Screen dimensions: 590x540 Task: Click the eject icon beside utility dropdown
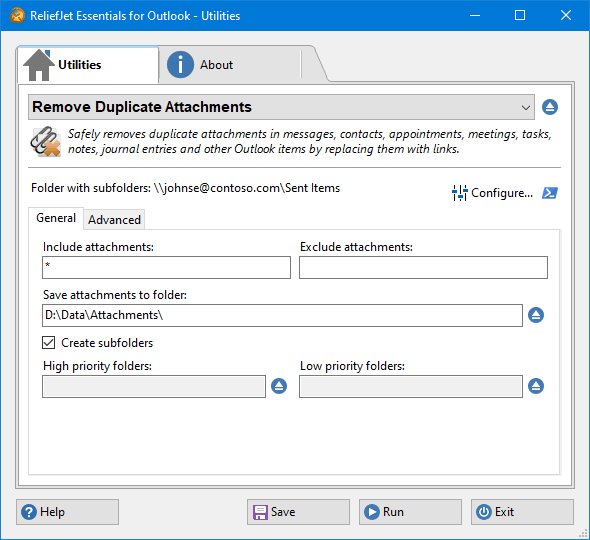point(550,107)
